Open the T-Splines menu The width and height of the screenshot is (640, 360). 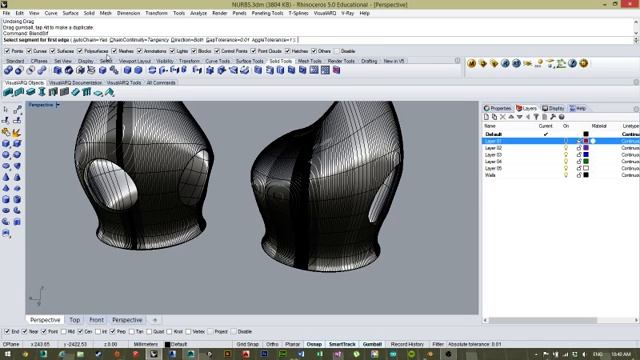point(298,13)
